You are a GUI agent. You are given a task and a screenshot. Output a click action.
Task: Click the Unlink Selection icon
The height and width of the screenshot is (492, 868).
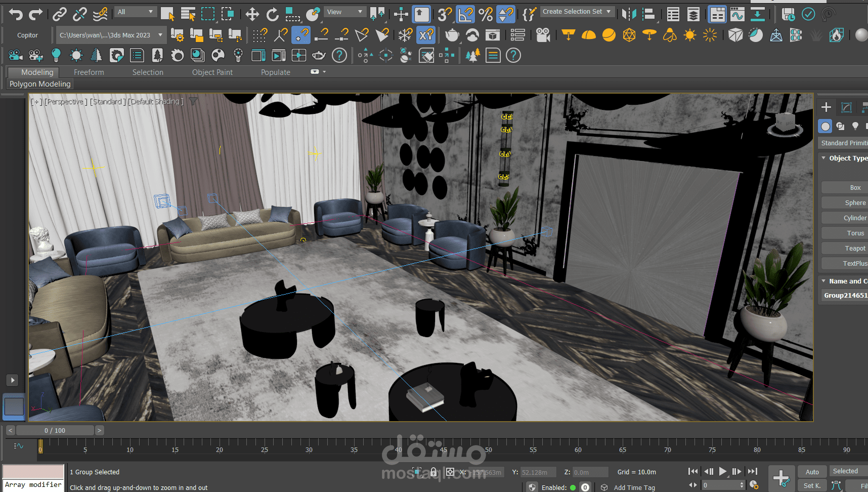point(79,14)
